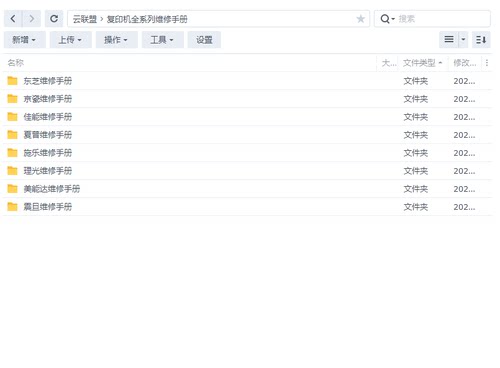Select the 施乐维修手册 folder name
500x368 pixels.
pyautogui.click(x=48, y=153)
